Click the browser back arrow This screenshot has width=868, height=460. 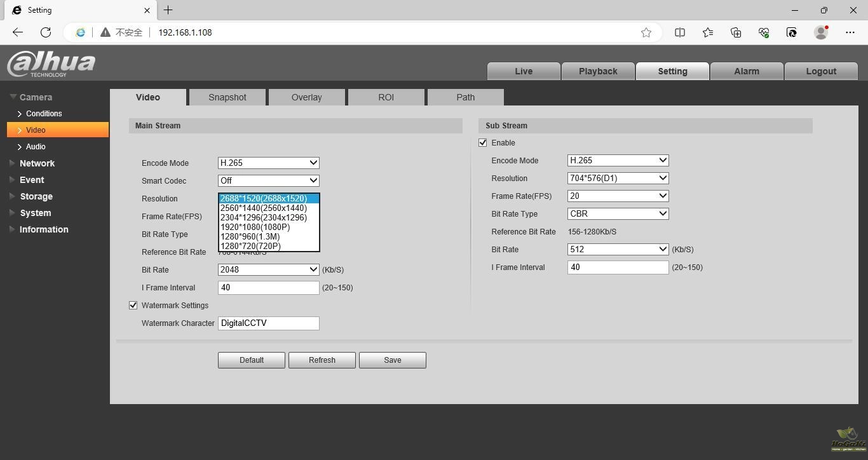(x=18, y=32)
